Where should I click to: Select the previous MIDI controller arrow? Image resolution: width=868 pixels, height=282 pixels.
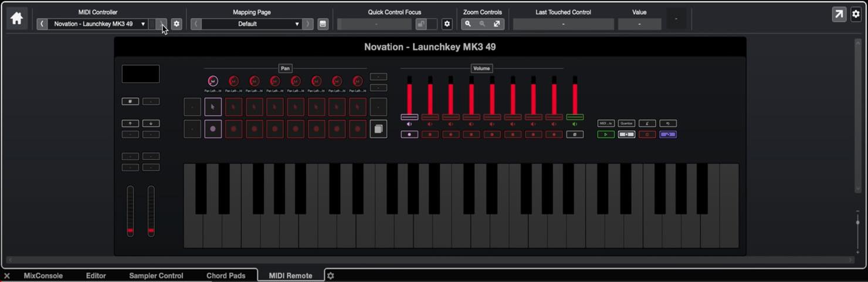(x=42, y=24)
